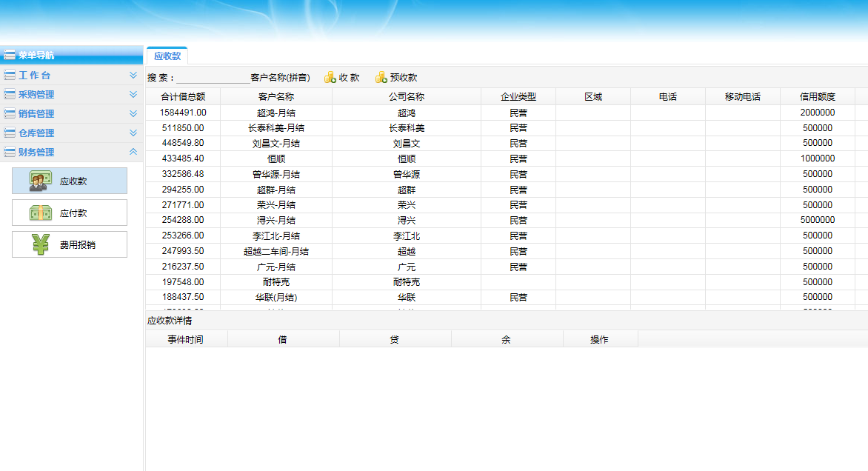Viewport: 868px width, 471px height.
Task: Click the icon beside 工作台
Action: (10, 75)
